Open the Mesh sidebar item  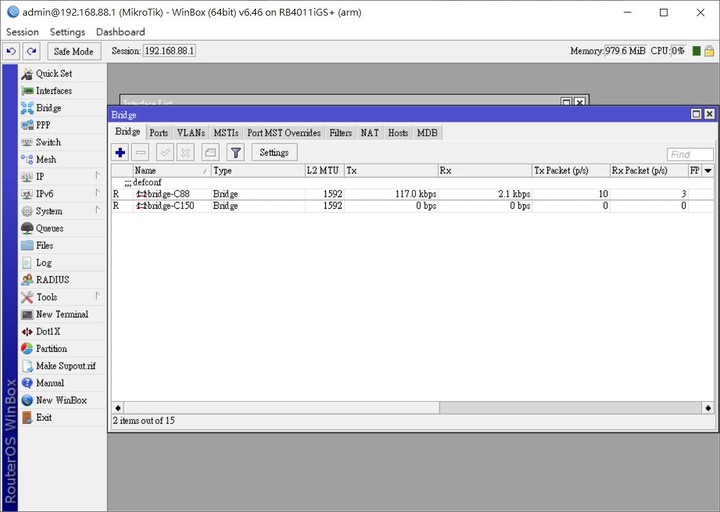tap(62, 159)
